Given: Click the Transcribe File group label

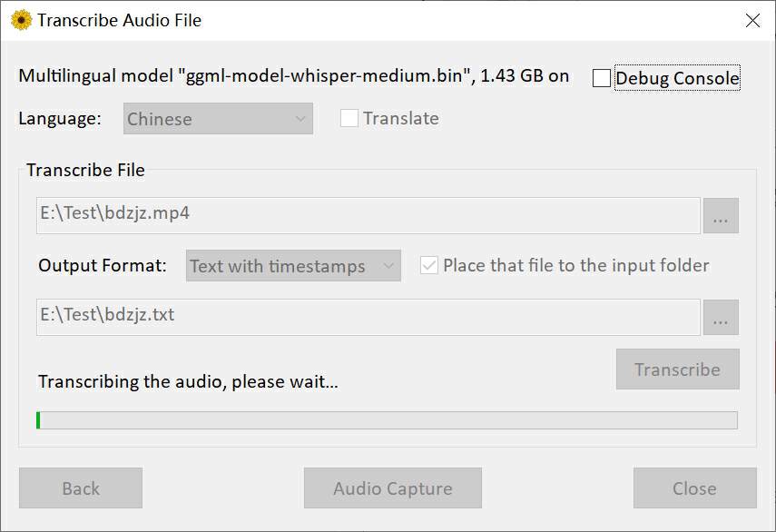Looking at the screenshot, I should [85, 170].
